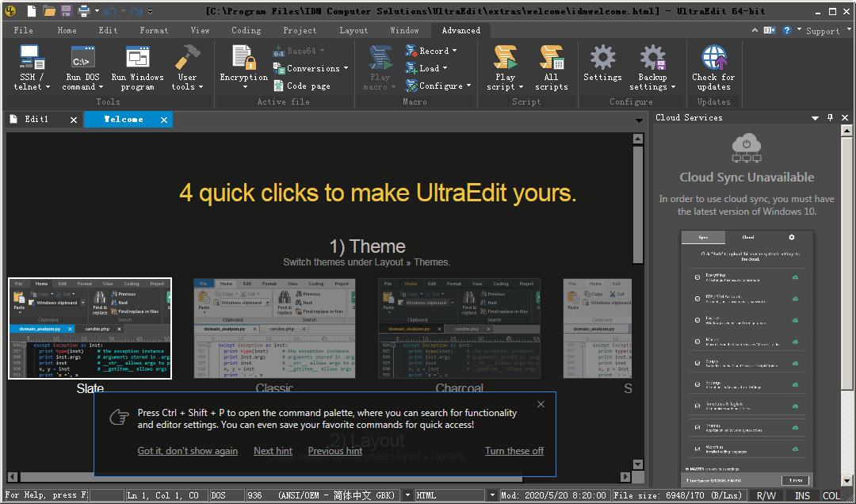Click the blue help question mark icon
This screenshot has width=856, height=504.
pos(787,31)
